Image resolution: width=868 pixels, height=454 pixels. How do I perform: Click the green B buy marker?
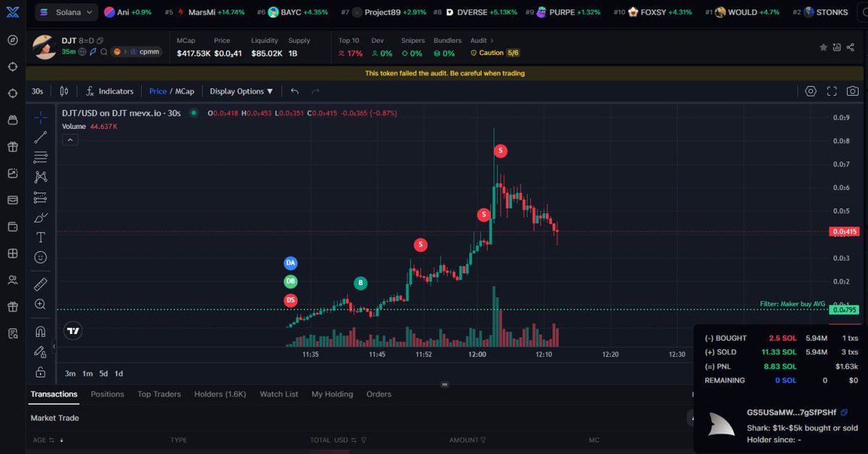tap(360, 283)
